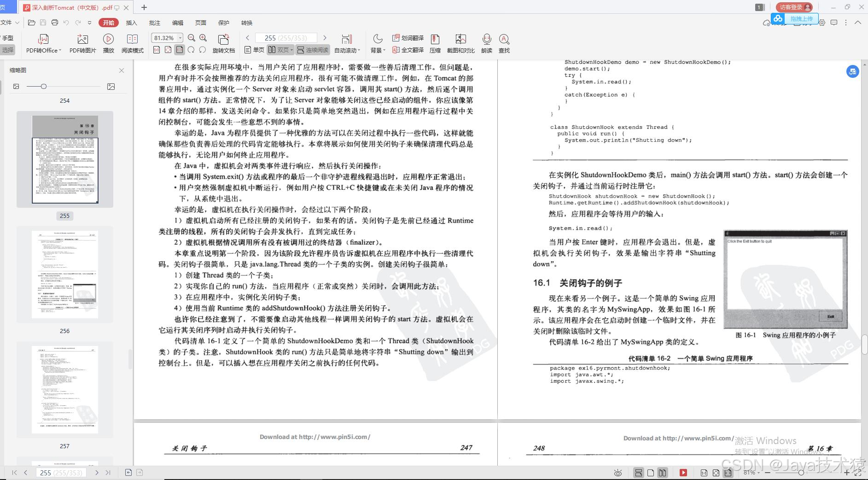868x480 pixels.
Task: Toggle single page icon in status bar
Action: tap(651, 473)
